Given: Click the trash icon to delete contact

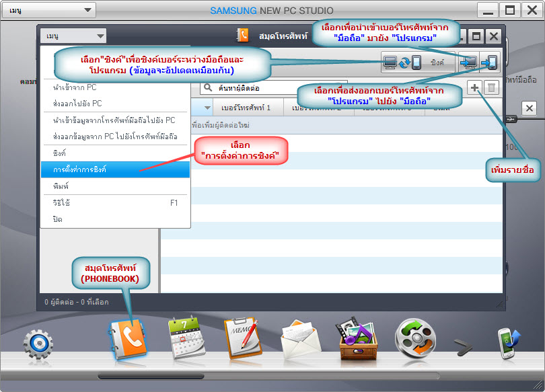Looking at the screenshot, I should (491, 87).
